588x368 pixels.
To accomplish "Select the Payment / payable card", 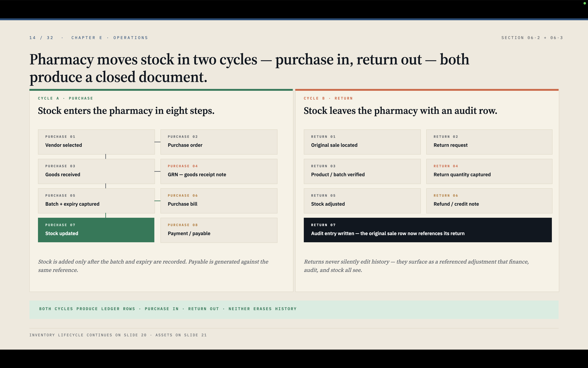I will point(219,230).
